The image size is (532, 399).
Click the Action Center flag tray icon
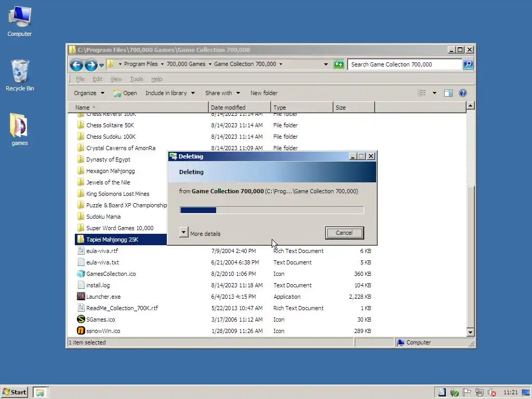pyautogui.click(x=467, y=393)
